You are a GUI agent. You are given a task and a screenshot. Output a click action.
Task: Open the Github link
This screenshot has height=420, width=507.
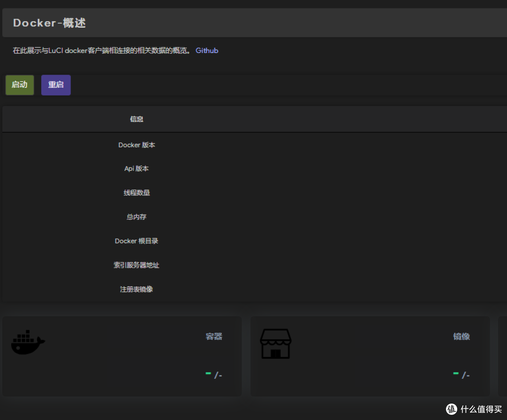(207, 51)
